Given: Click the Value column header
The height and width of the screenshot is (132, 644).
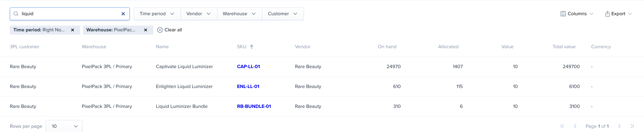Looking at the screenshot, I should tap(507, 47).
